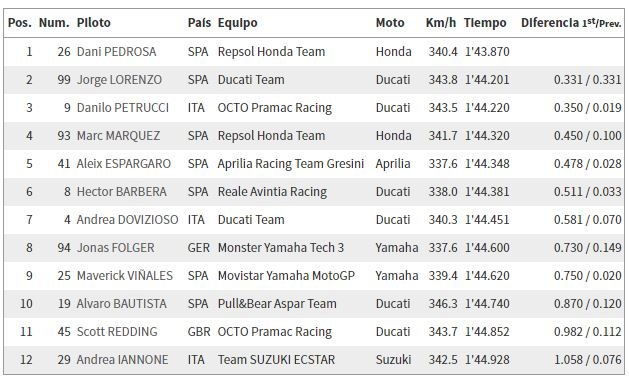Viewport: 629px width, 384px height.
Task: Click Aprilia Racing Team Gresini team
Action: tap(291, 164)
